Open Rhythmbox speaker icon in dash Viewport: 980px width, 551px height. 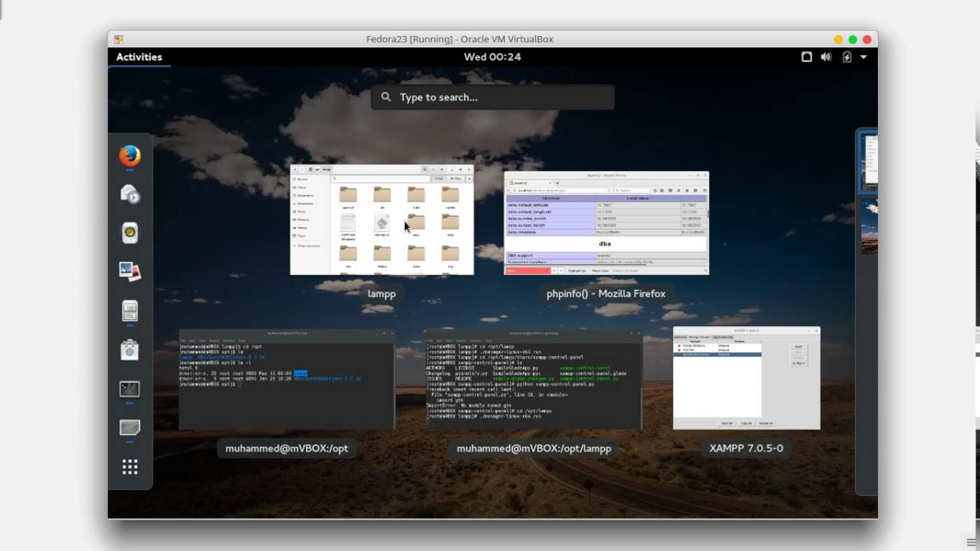coord(129,233)
